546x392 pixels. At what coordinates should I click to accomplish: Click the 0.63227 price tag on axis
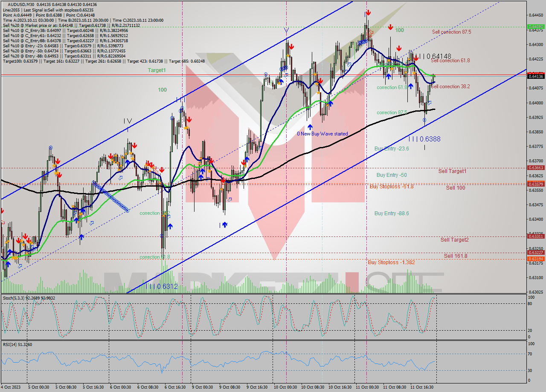pos(536,253)
